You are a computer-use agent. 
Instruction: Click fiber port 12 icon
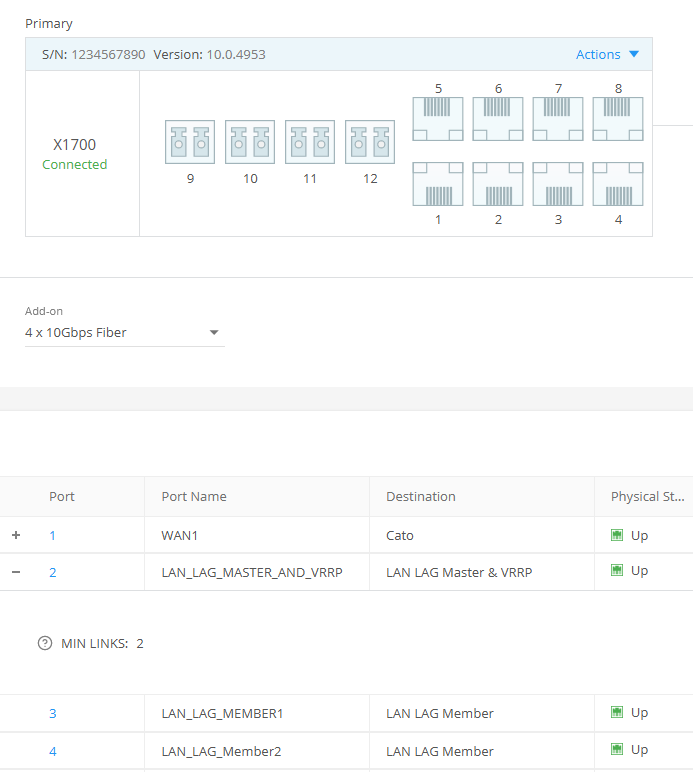[370, 143]
